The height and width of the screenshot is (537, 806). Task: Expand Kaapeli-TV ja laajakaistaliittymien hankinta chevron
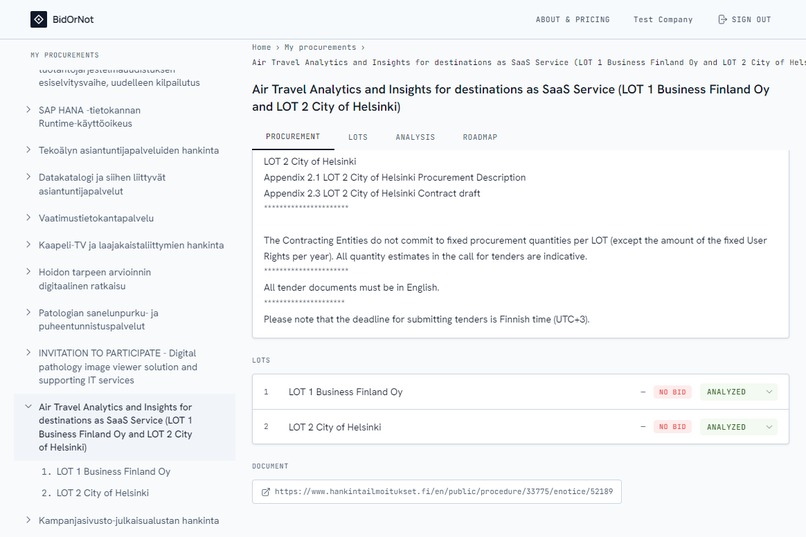[x=28, y=245]
